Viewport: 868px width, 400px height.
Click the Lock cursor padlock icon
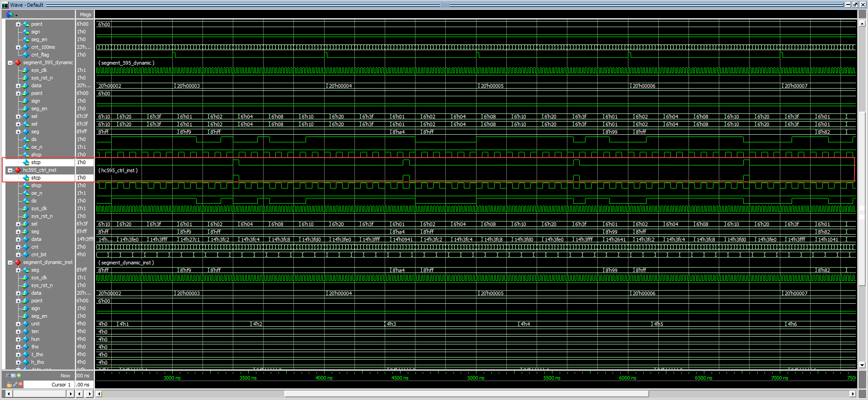[x=9, y=385]
